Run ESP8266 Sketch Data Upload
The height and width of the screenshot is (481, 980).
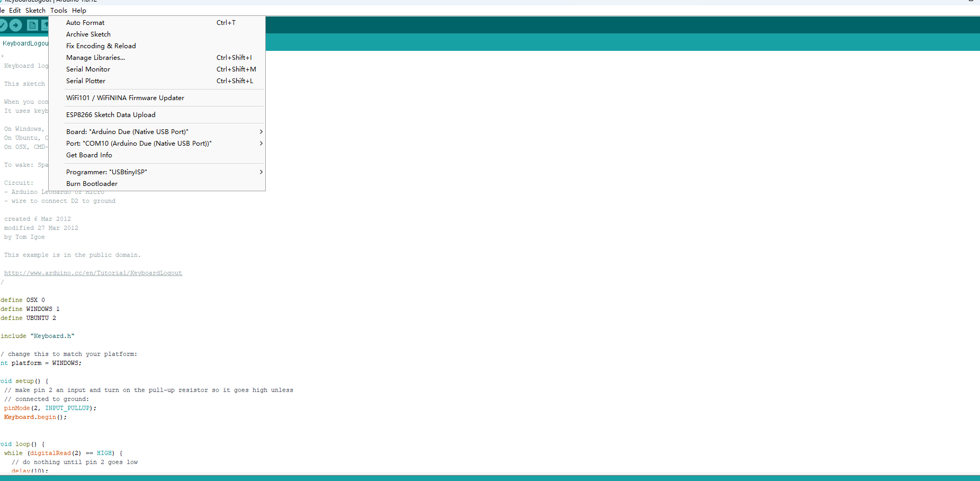157,115
